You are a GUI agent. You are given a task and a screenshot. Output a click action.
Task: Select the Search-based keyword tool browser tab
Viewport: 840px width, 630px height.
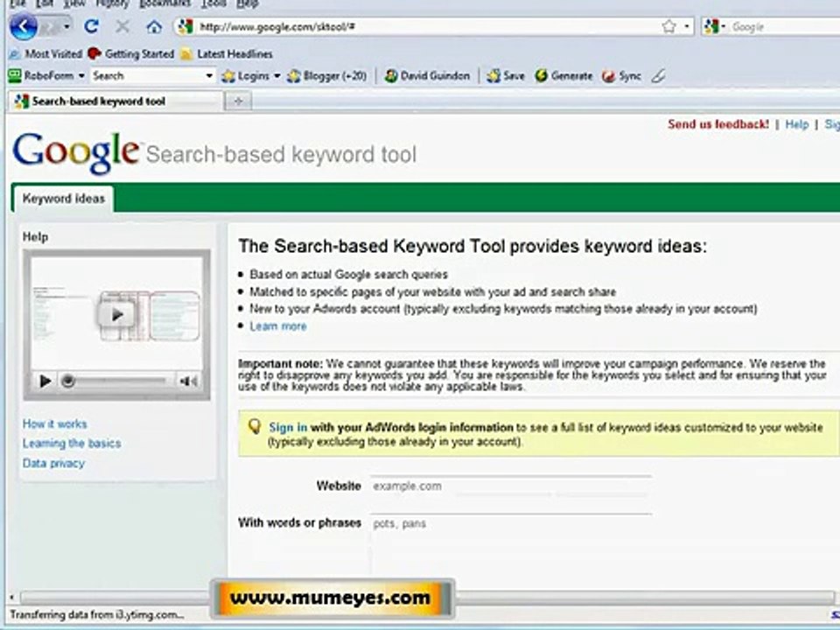click(115, 101)
